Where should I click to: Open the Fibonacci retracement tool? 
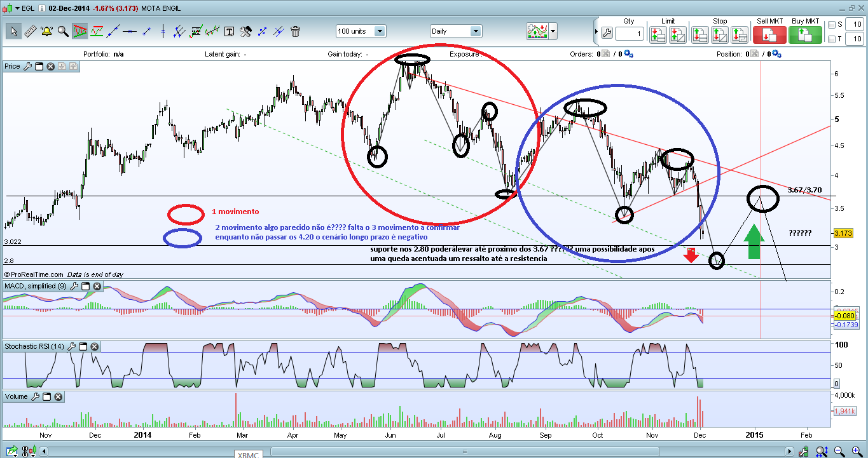(x=196, y=31)
